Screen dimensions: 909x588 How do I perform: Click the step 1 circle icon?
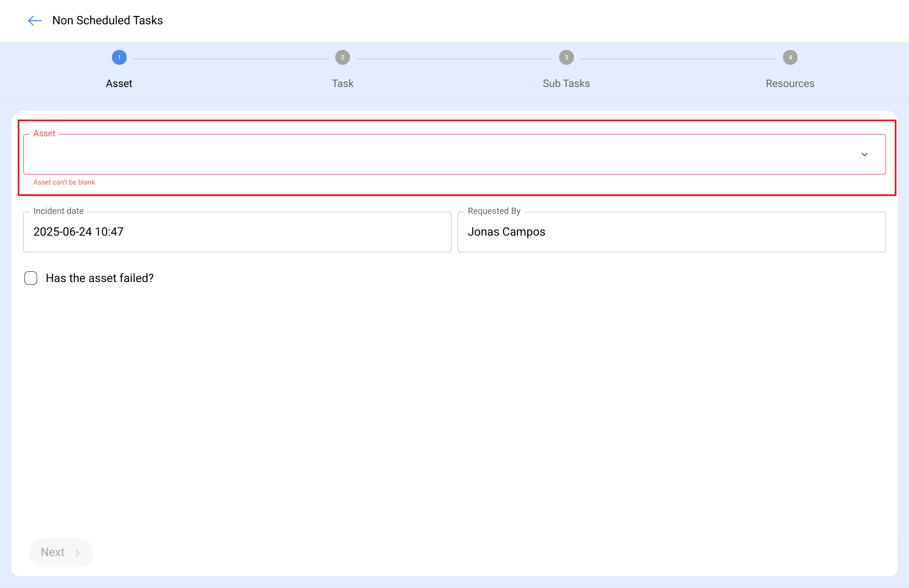[119, 57]
